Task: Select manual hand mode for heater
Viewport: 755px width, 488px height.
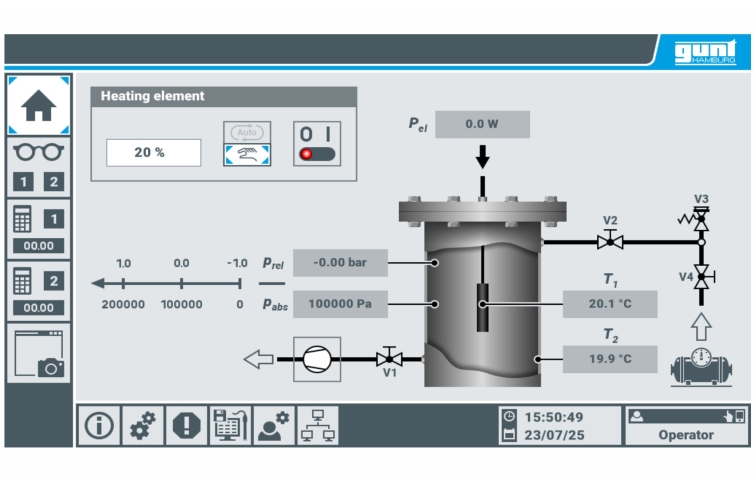Action: tap(245, 154)
